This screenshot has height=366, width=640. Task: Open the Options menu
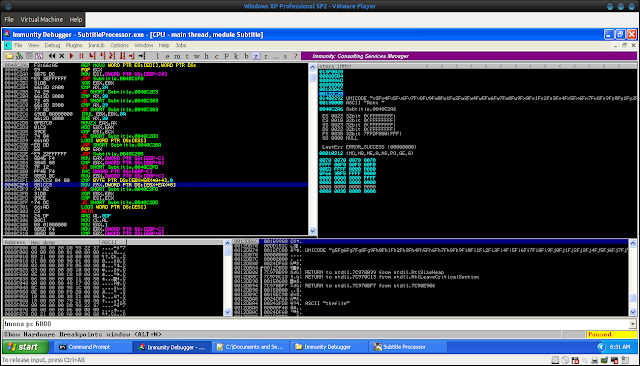coord(119,45)
